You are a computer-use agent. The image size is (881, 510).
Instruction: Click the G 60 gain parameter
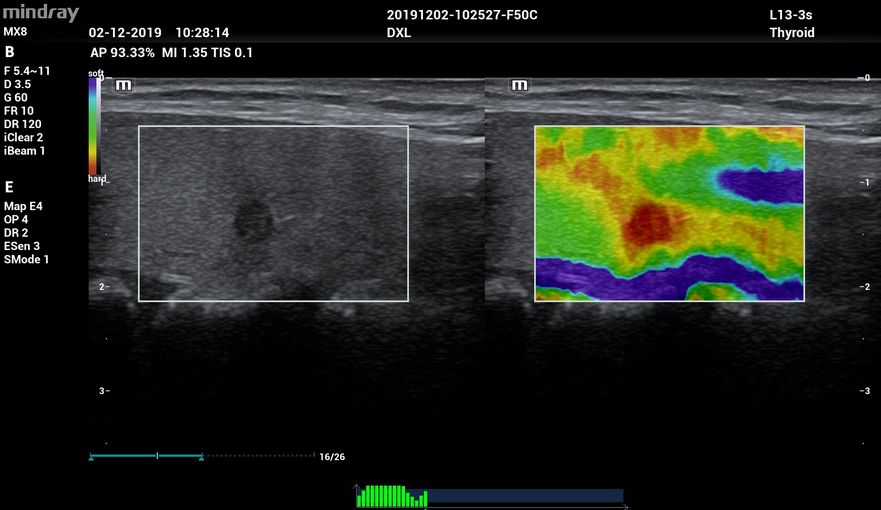(x=17, y=98)
